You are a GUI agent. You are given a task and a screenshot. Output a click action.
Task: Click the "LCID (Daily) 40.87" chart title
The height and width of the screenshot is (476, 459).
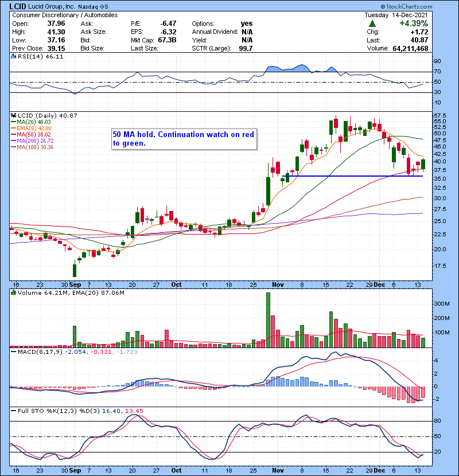(x=48, y=116)
